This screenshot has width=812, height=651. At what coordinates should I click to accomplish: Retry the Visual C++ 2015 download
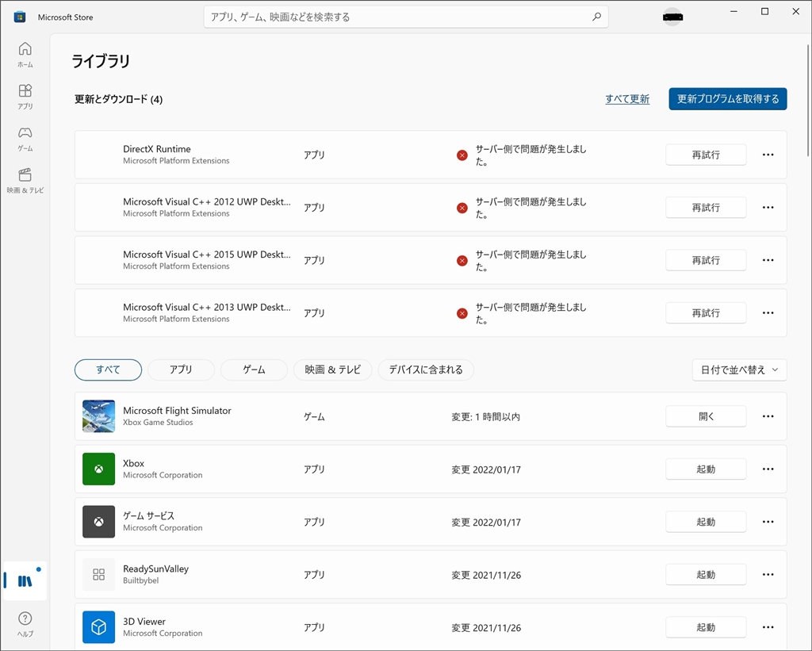[x=705, y=260]
